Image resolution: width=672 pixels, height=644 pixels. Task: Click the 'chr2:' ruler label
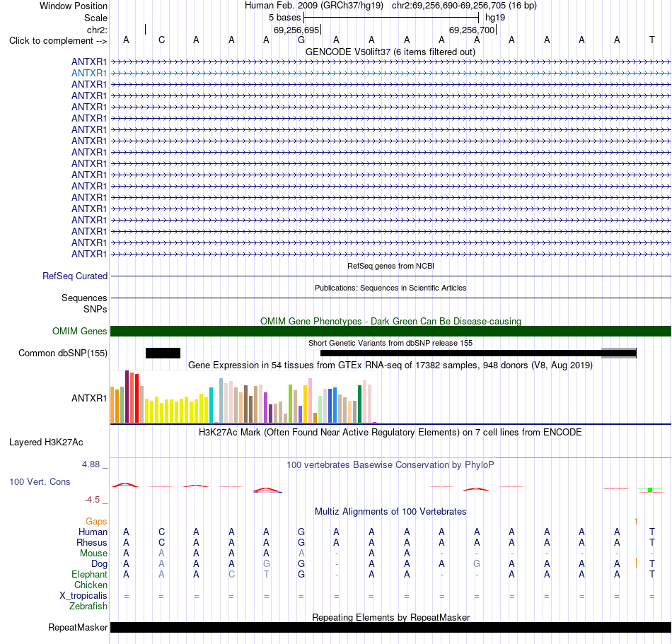click(97, 30)
